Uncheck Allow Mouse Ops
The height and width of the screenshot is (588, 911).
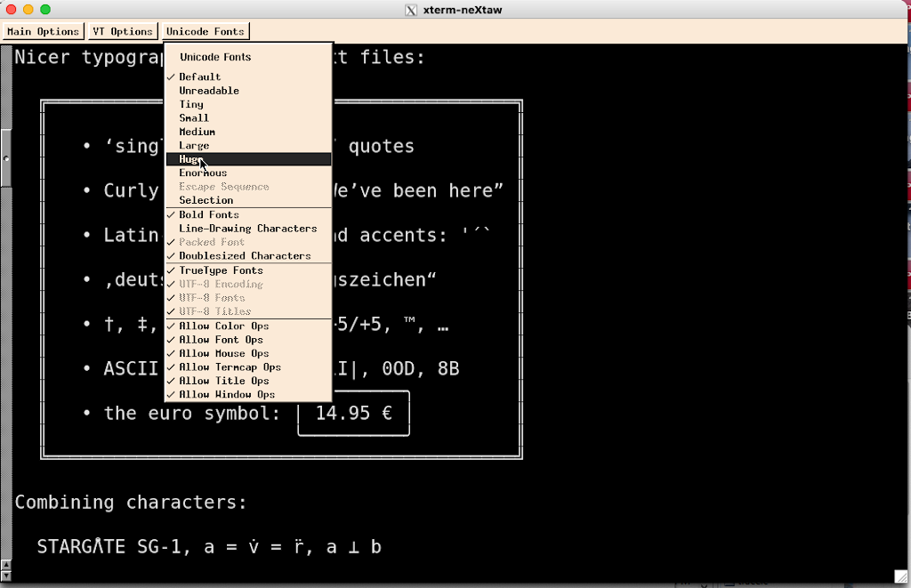click(224, 353)
